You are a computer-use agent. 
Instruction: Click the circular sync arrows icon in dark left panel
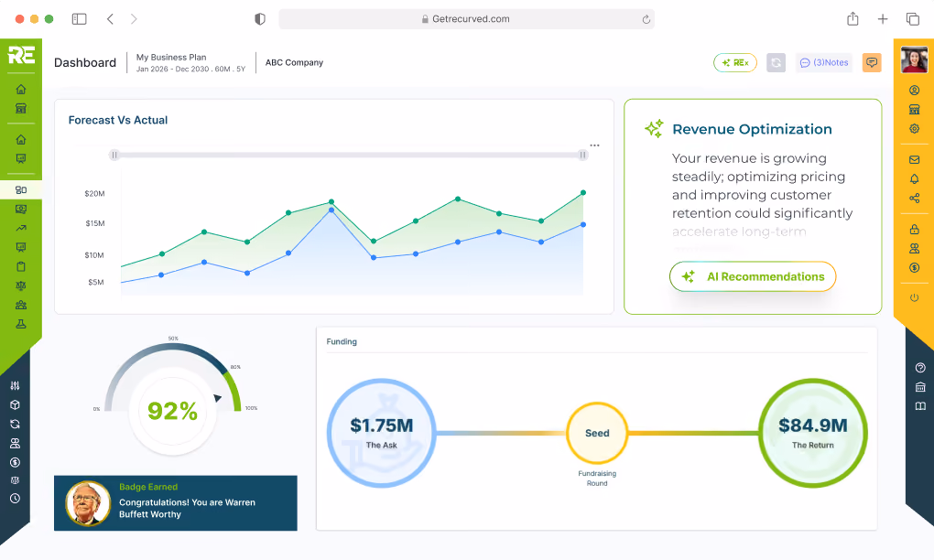15,424
